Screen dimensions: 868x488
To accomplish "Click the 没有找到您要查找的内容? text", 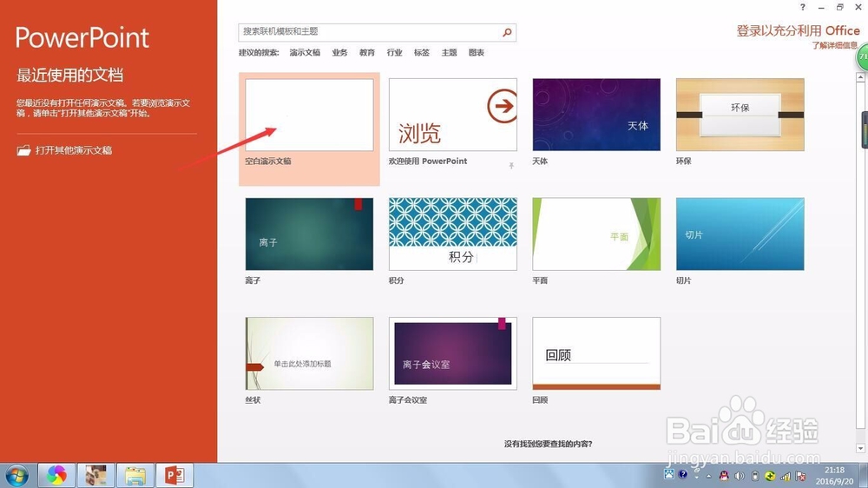I will pyautogui.click(x=548, y=444).
